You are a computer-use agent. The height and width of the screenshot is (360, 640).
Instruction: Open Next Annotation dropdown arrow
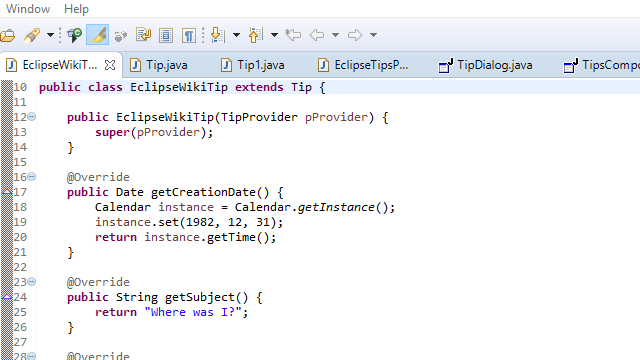(236, 35)
